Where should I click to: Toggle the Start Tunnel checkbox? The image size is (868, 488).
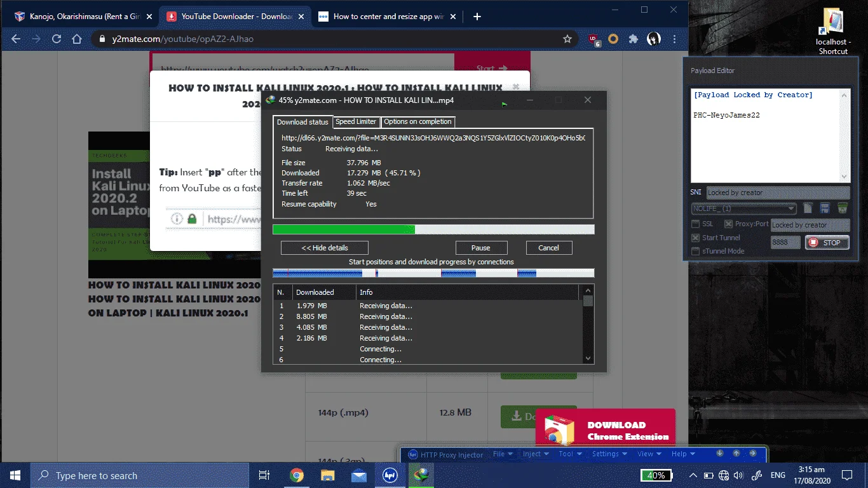point(696,238)
